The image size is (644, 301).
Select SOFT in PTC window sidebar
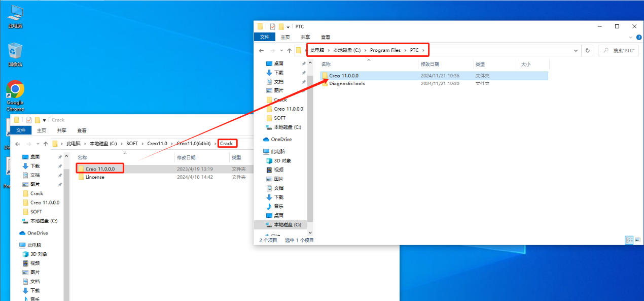(x=280, y=118)
